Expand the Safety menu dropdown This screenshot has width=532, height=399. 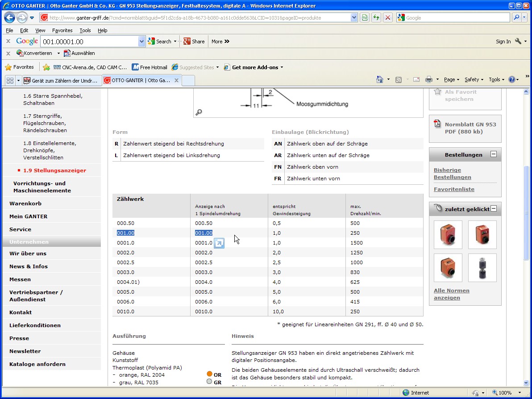point(474,80)
